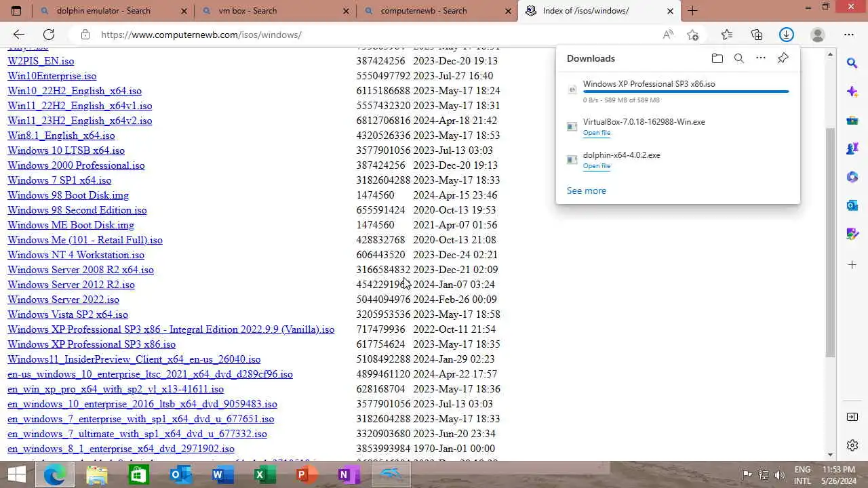This screenshot has width=868, height=488.
Task: Click the page vertical scrollbar thumb
Action: (x=831, y=242)
